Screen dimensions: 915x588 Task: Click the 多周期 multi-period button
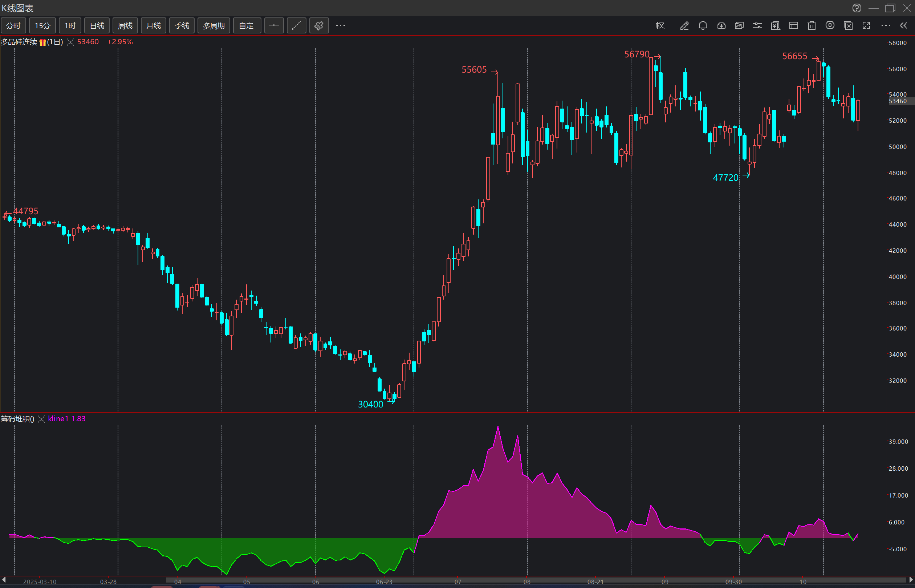[213, 25]
